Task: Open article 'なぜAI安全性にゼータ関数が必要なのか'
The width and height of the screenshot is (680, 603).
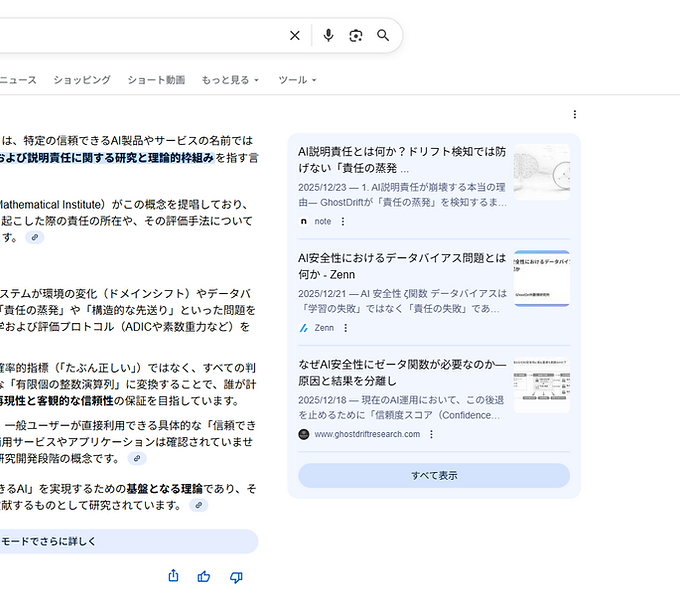Action: [402, 373]
